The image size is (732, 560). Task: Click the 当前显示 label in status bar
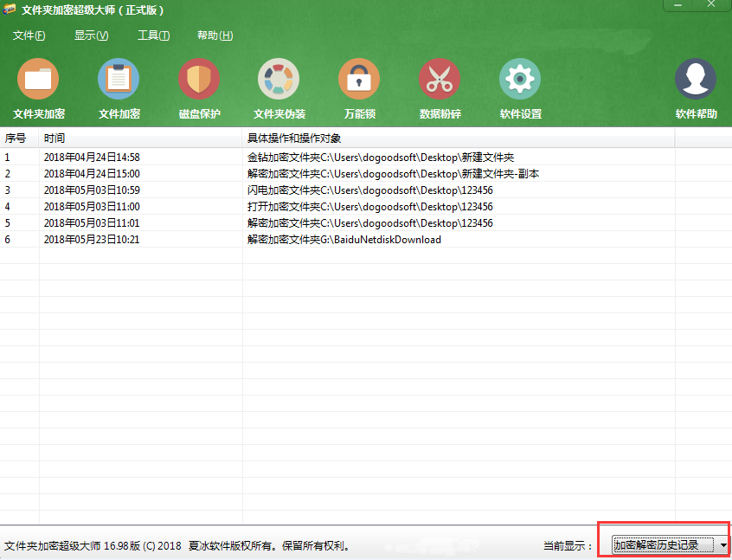(568, 545)
